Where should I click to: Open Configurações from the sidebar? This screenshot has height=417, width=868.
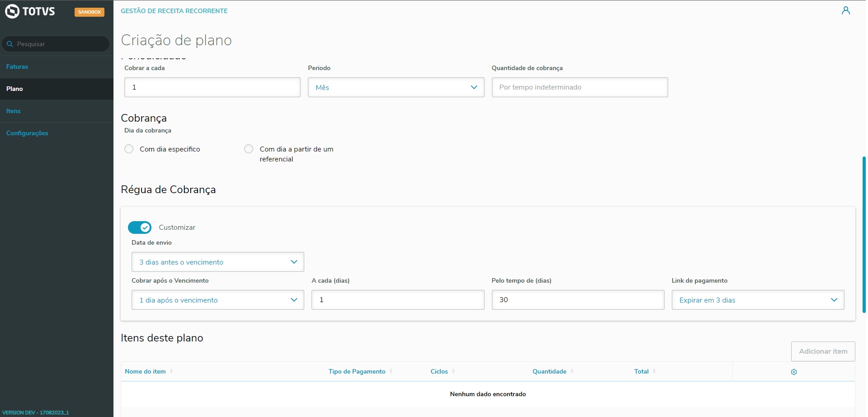pos(27,133)
